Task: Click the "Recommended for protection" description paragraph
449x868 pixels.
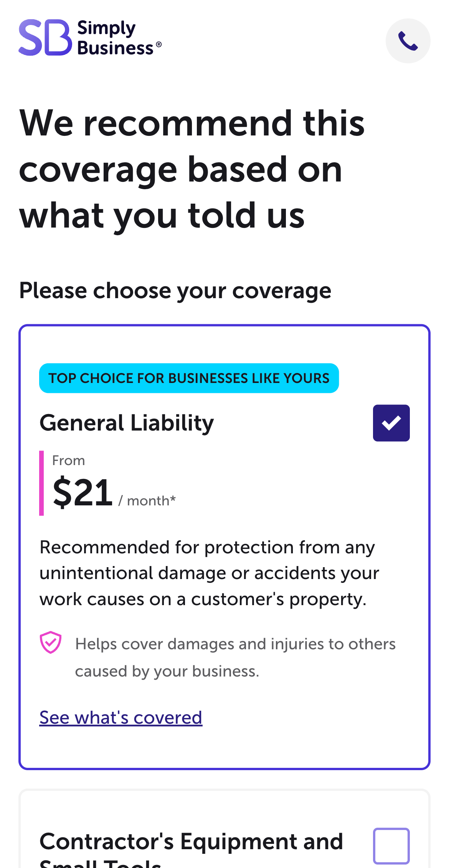Action: 209,573
